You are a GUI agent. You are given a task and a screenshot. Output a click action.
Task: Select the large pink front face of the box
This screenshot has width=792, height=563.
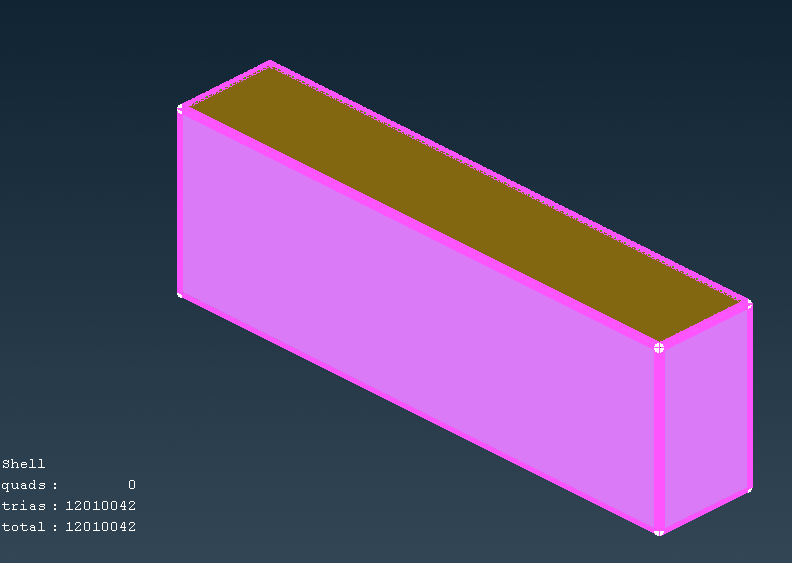418,321
